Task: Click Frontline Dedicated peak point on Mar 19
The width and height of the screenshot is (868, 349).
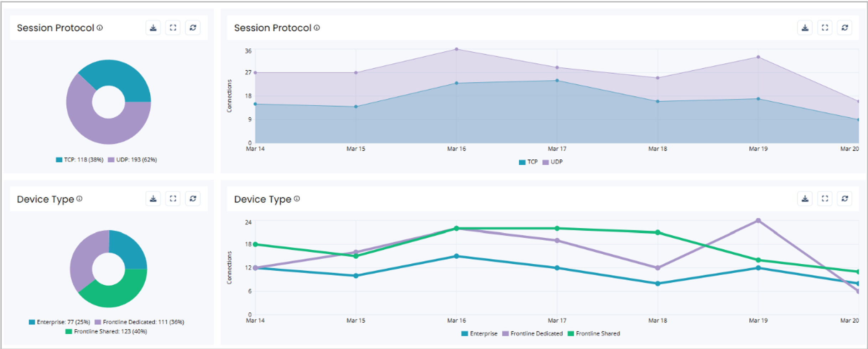Action: click(758, 221)
